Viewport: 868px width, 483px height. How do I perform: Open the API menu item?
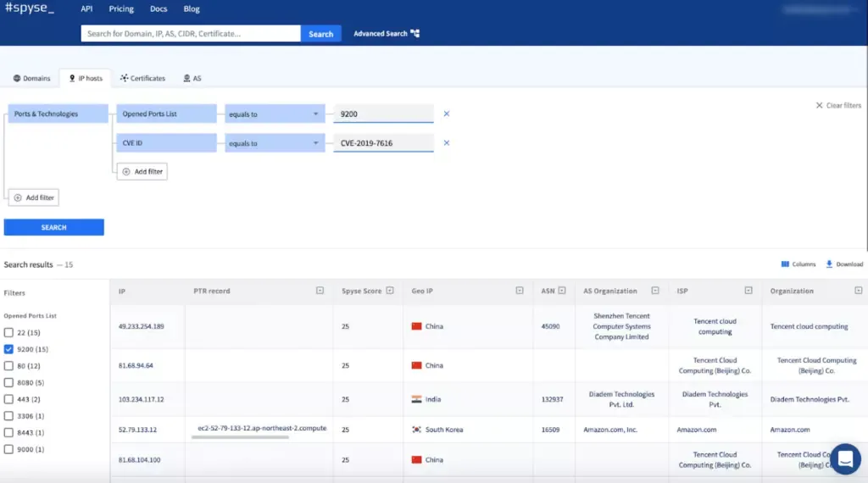[86, 8]
